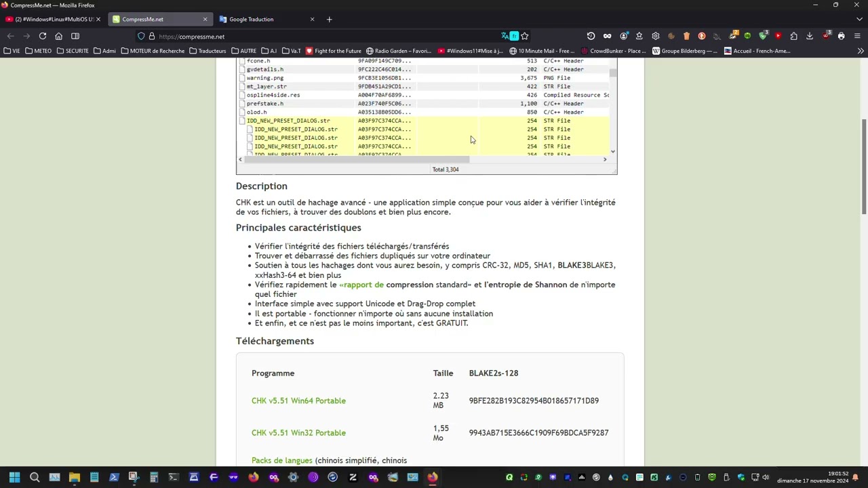Viewport: 868px width, 488px height.
Task: Open the Packs de langues link
Action: (x=282, y=461)
